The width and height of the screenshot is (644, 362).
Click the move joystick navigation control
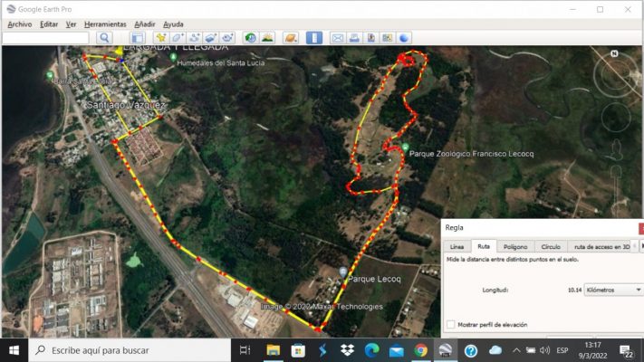point(616,118)
